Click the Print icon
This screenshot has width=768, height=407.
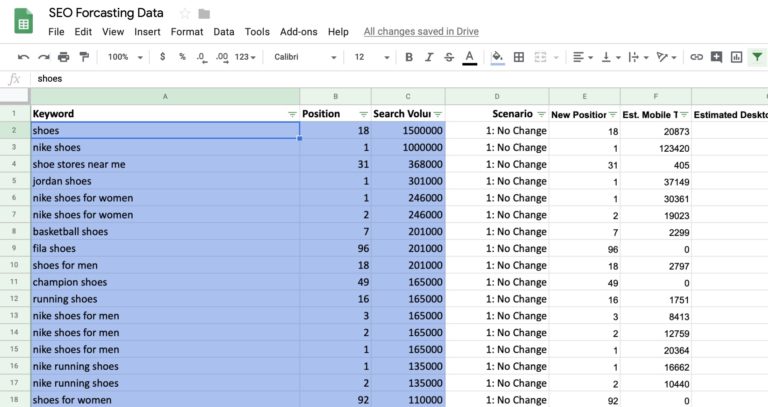[x=64, y=57]
